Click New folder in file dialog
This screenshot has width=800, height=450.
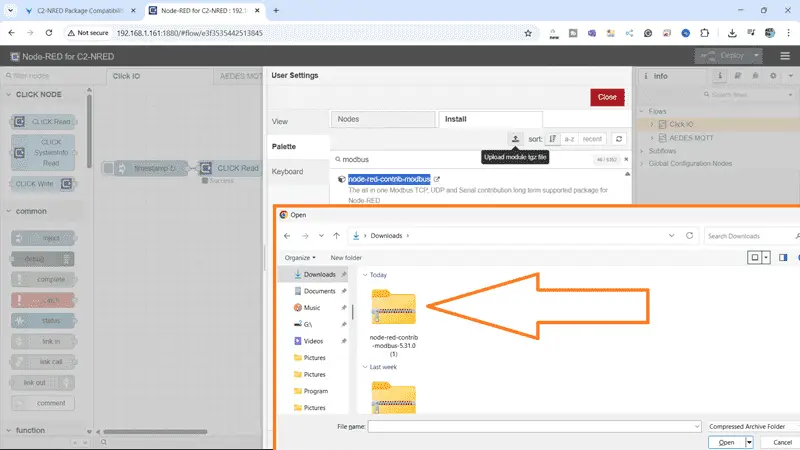[346, 258]
